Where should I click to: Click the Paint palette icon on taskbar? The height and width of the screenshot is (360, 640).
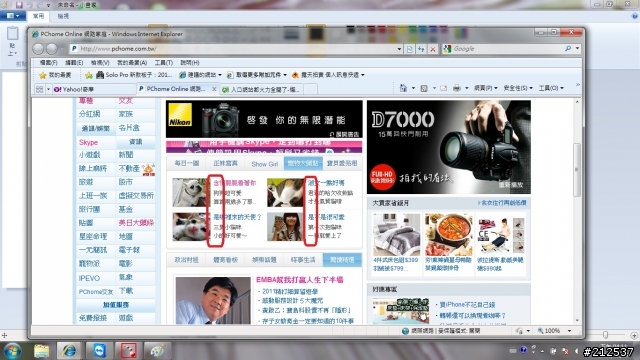158,350
